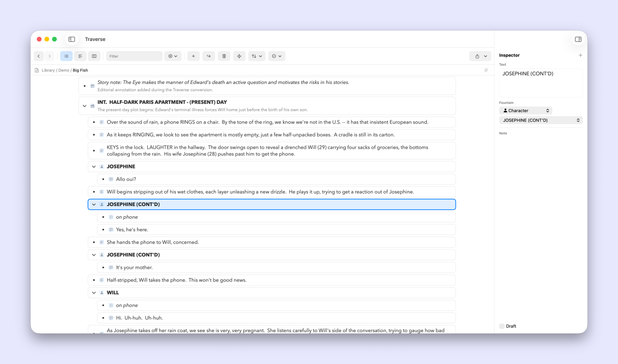Click the hash tag icon in breadcrumb bar
The image size is (618, 364).
[486, 70]
